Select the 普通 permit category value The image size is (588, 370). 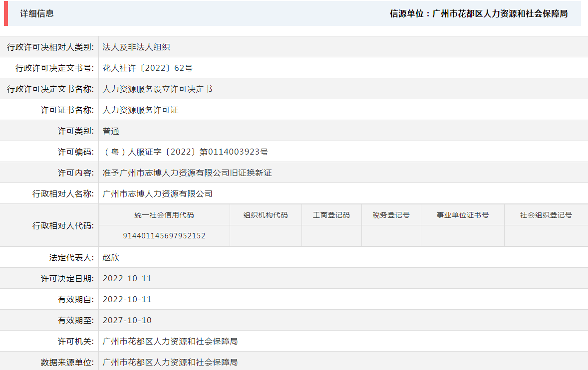click(111, 131)
